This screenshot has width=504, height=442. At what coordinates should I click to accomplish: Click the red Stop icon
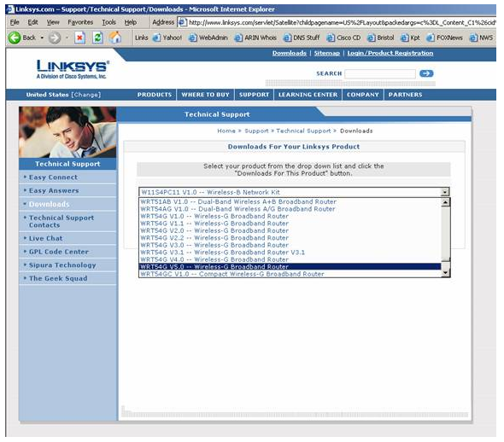[79, 38]
